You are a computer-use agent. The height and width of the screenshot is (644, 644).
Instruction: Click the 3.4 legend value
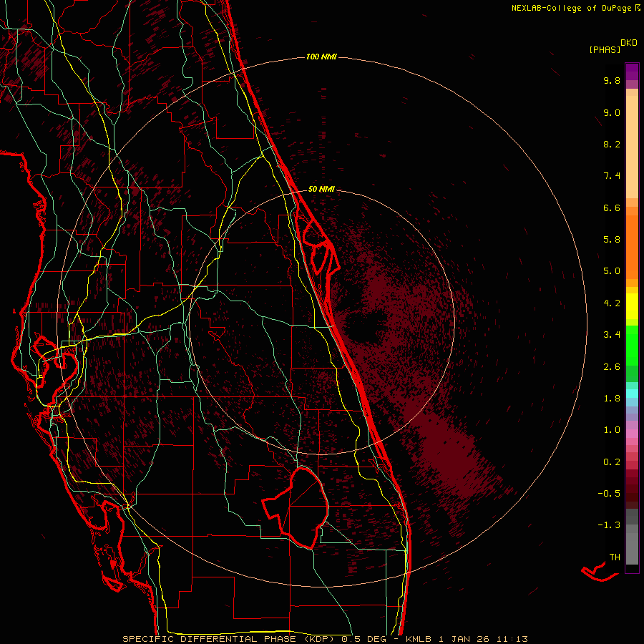(x=612, y=335)
